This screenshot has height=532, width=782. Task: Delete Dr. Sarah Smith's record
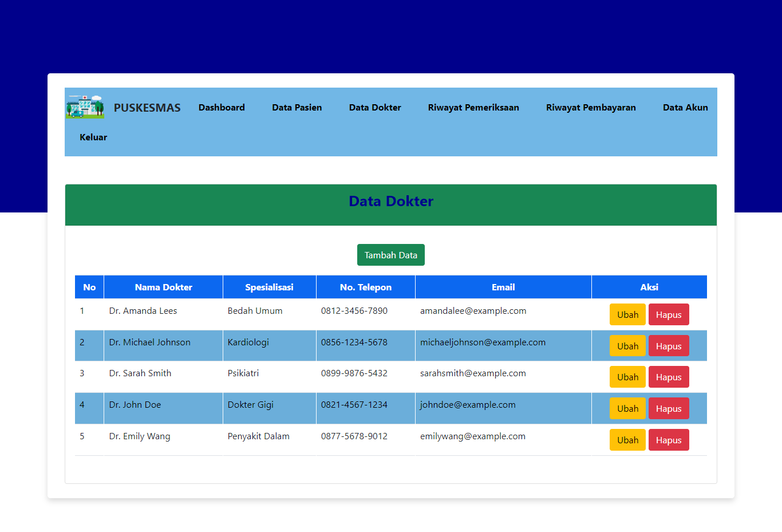point(669,377)
